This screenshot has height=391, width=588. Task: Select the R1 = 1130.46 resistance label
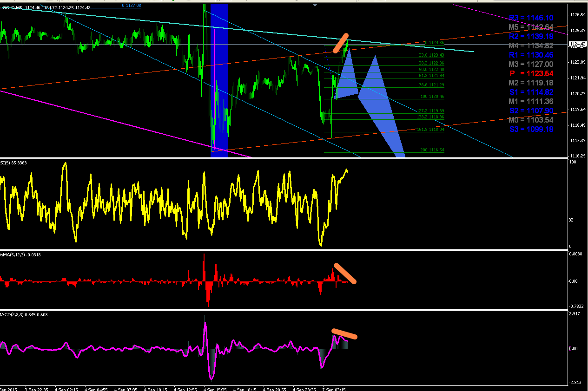[531, 55]
